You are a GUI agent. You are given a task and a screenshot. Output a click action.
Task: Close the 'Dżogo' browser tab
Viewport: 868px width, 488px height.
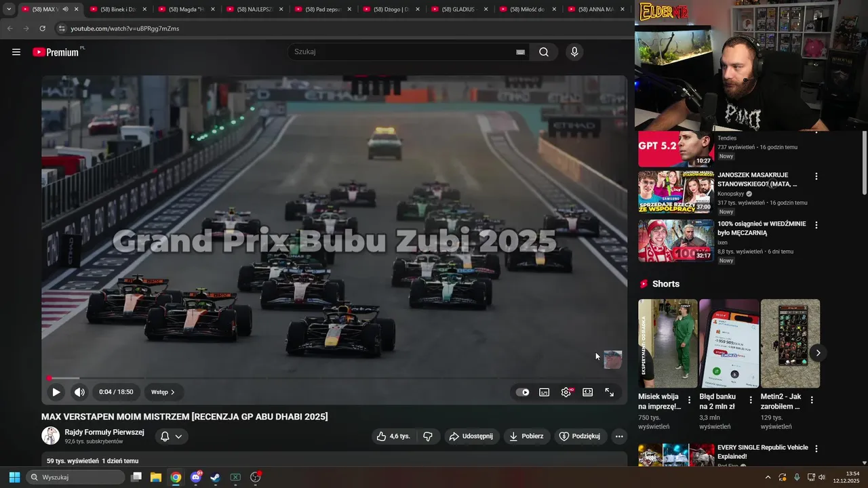click(x=418, y=9)
